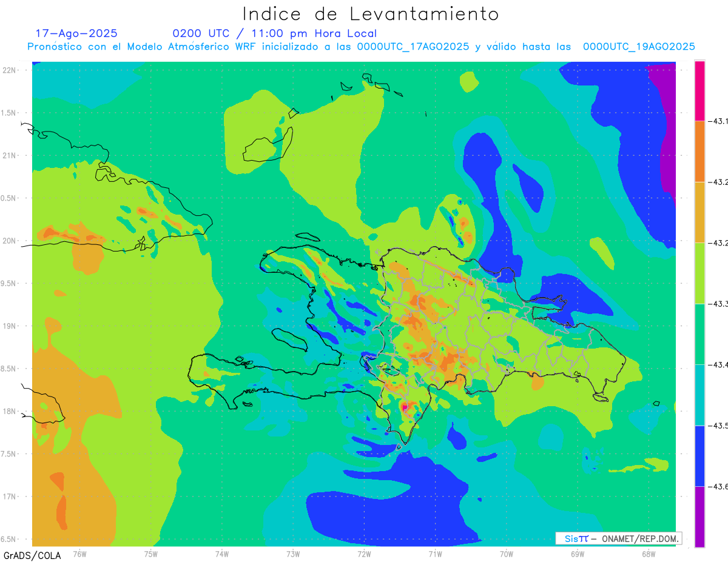Click the 'ONAMET/REP.DOM.' label box
The height and width of the screenshot is (562, 728).
[x=618, y=538]
